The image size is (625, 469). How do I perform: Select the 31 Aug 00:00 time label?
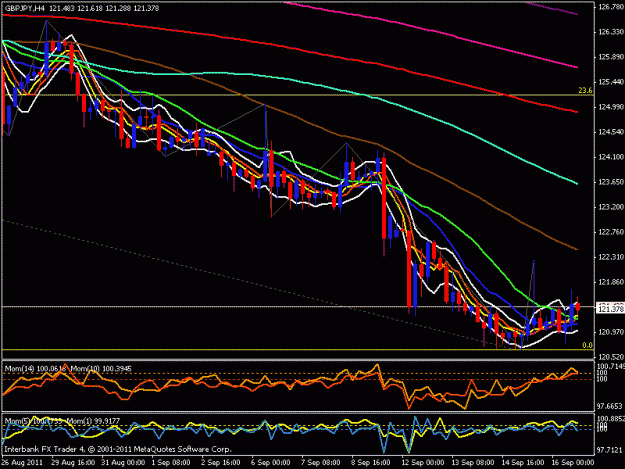click(x=123, y=462)
